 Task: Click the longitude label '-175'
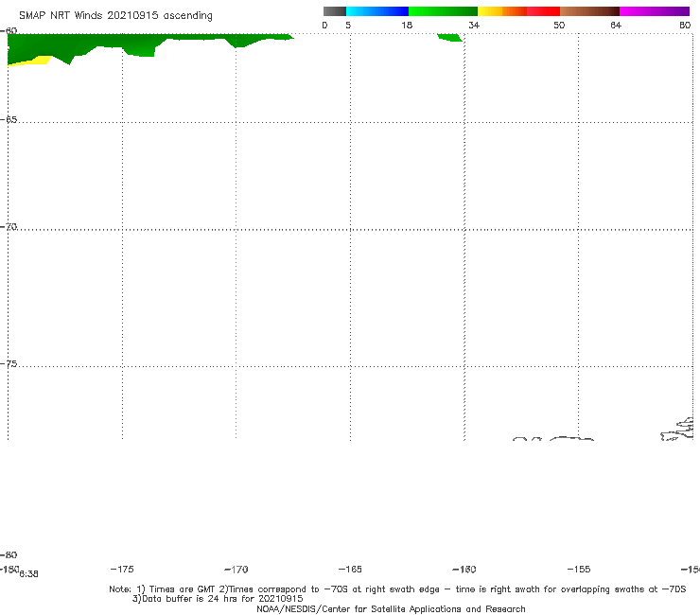point(122,569)
